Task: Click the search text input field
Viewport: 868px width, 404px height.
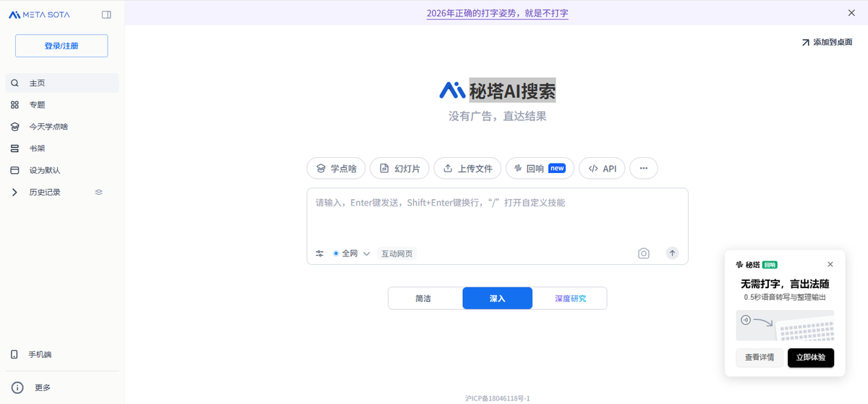Action: pyautogui.click(x=497, y=214)
